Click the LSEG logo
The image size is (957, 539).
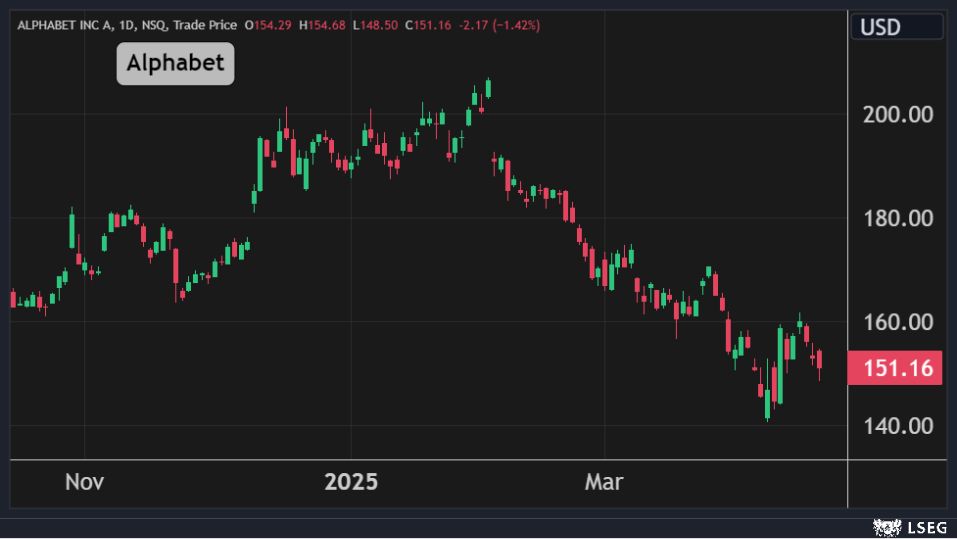tap(909, 528)
